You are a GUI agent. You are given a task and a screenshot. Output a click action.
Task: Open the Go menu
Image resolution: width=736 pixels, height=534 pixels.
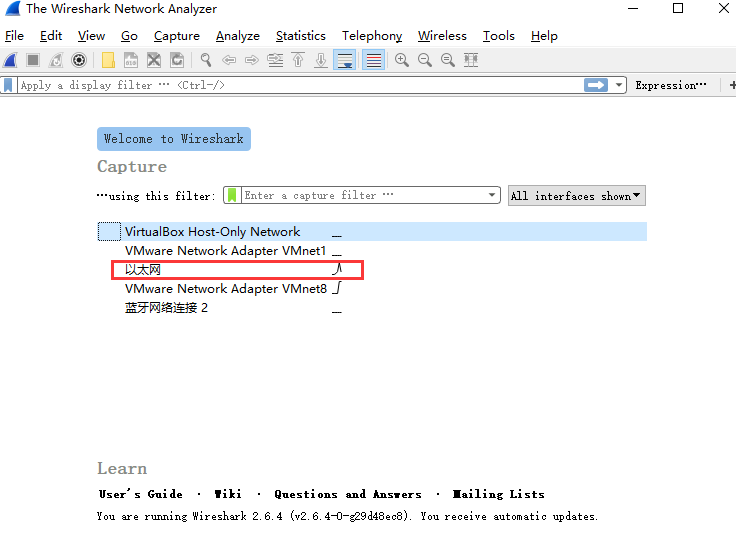point(129,36)
